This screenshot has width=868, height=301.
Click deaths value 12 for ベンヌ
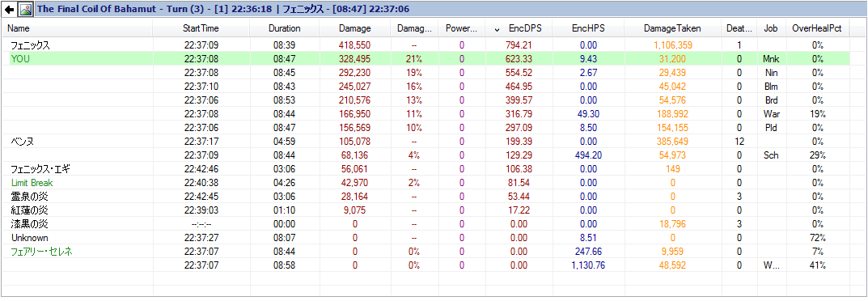(739, 142)
